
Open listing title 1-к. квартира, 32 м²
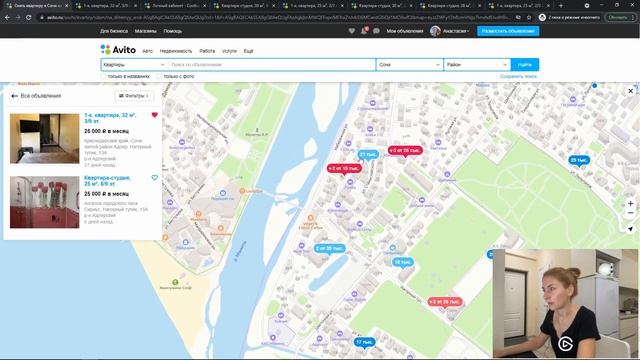click(x=110, y=118)
